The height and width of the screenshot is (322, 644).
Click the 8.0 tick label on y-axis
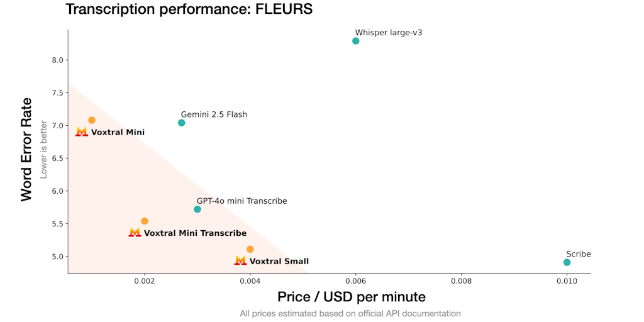pyautogui.click(x=57, y=60)
